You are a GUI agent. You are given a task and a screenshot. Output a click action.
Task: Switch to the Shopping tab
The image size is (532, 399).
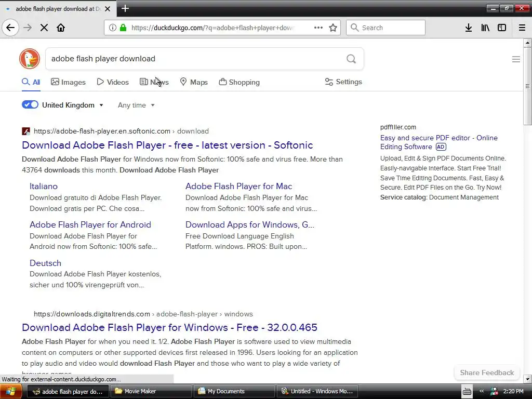click(239, 82)
